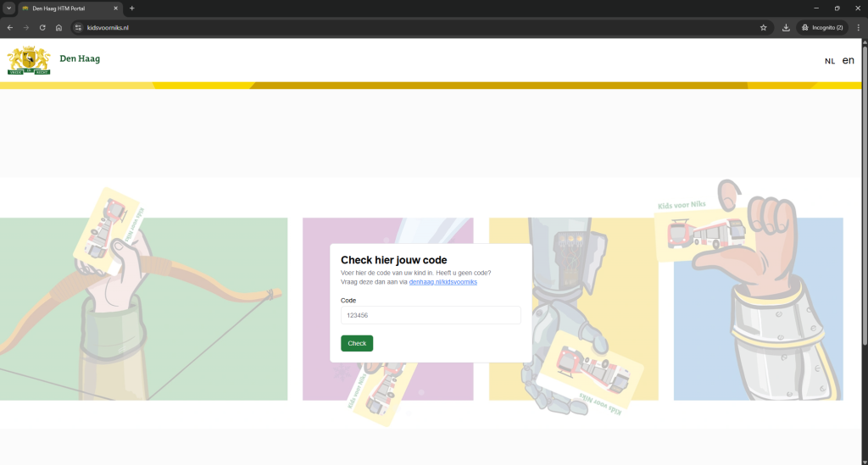Click the page's vertical scrollbar

(864, 212)
